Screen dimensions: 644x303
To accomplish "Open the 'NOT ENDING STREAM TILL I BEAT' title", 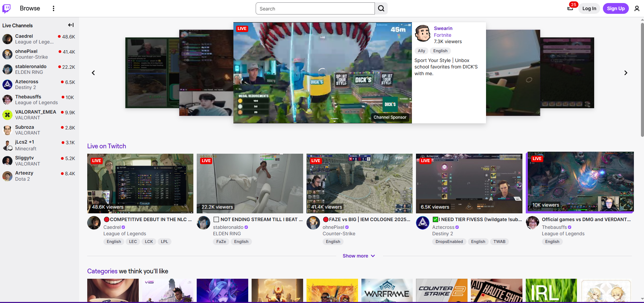I will click(258, 219).
